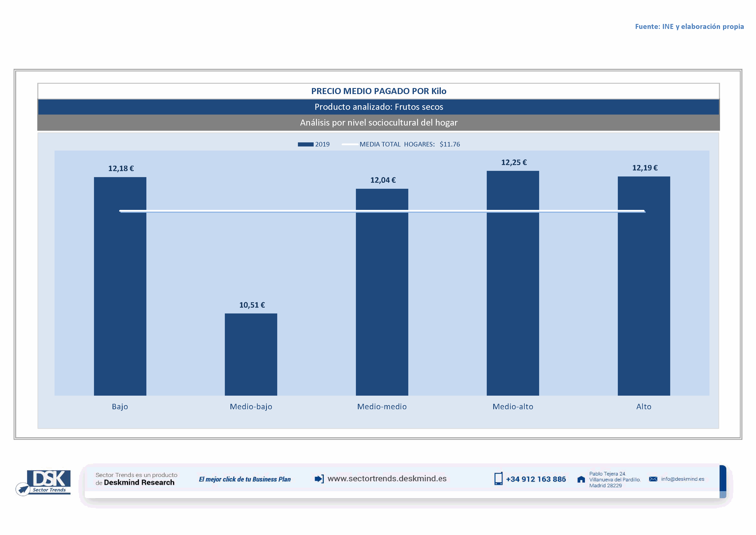Click the chart title PRECIO MEDIO PAGADO POR Kilo
Viewport: 756px width, 535px height.
coord(379,91)
